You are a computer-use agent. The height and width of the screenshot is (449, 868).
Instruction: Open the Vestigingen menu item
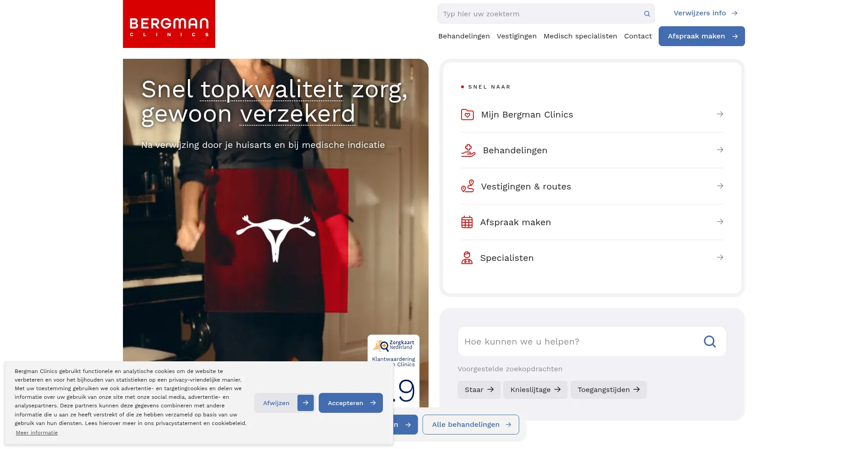[x=517, y=36]
